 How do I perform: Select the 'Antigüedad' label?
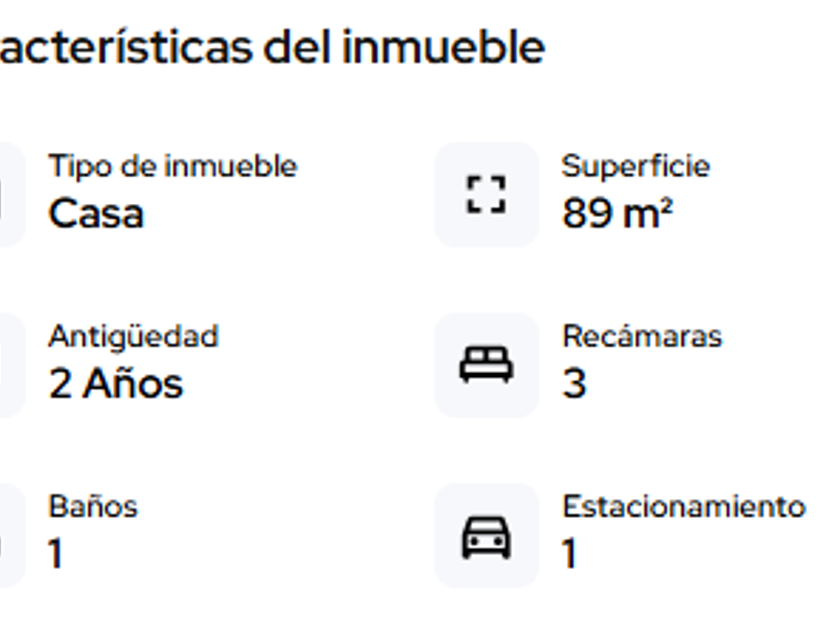[x=133, y=336]
